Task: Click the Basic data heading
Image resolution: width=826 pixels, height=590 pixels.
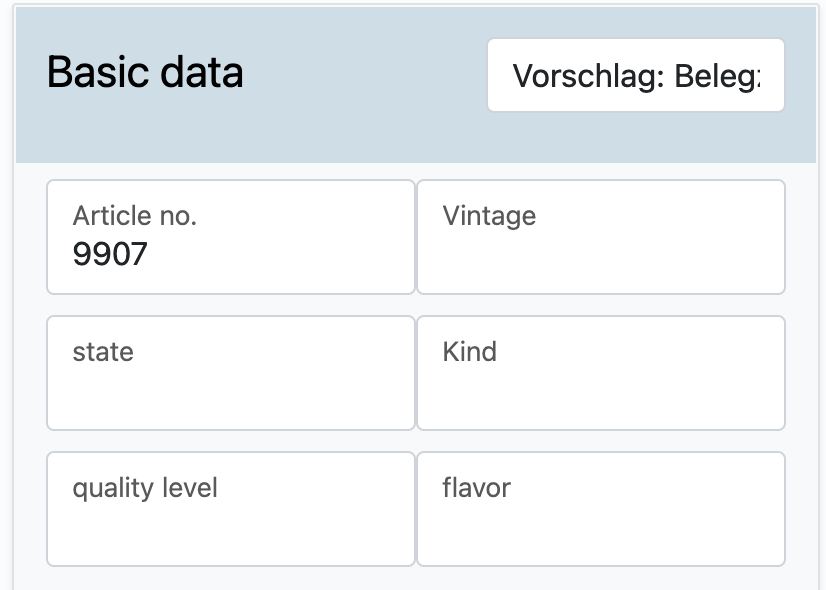Action: pyautogui.click(x=145, y=73)
